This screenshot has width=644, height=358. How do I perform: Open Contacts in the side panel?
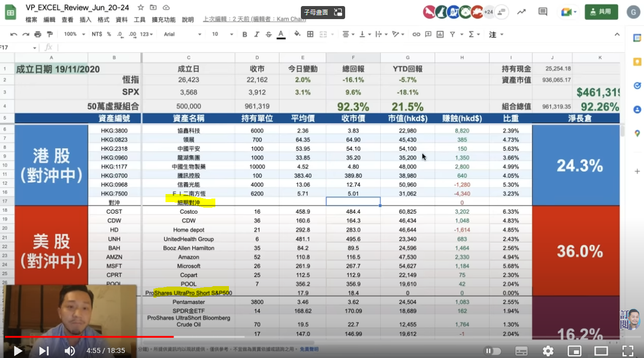[x=637, y=109]
